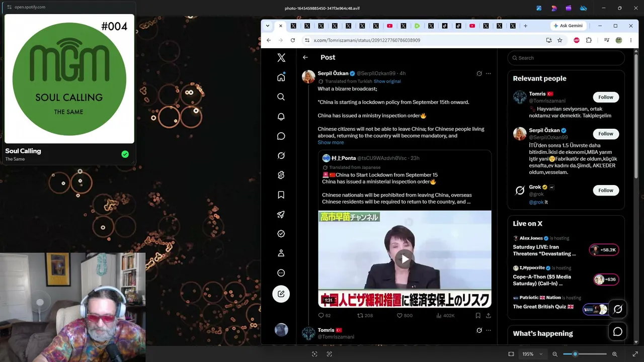Open Notifications bell in X sidebar
The height and width of the screenshot is (362, 644).
[281, 117]
